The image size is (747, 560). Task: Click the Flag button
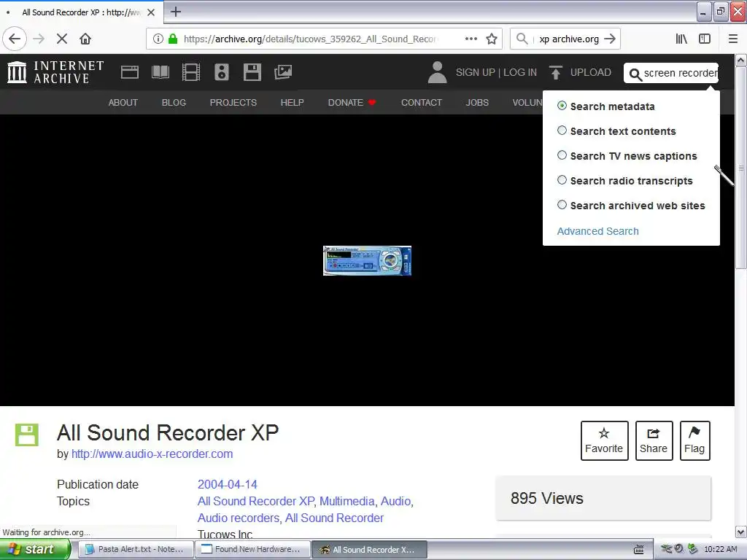694,440
